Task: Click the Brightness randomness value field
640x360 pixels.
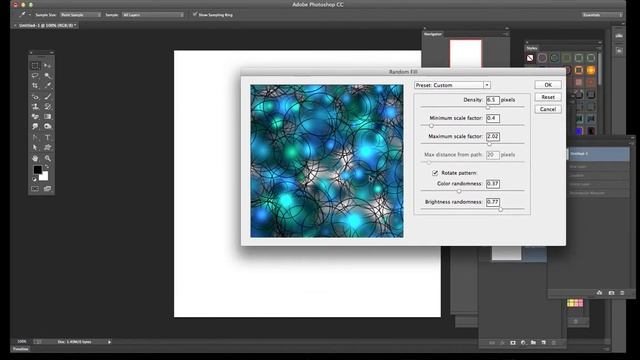Action: [493, 202]
